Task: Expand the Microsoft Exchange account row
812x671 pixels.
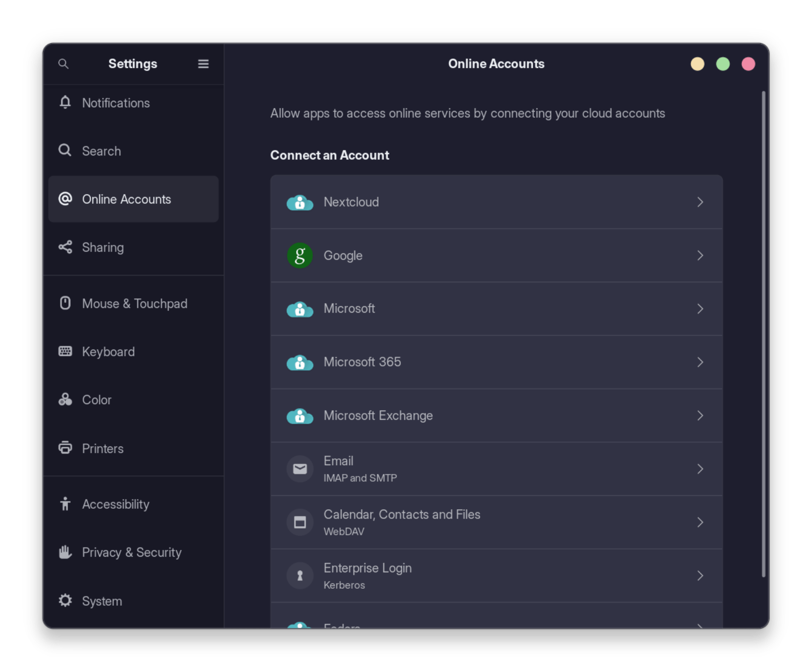Action: pos(496,416)
